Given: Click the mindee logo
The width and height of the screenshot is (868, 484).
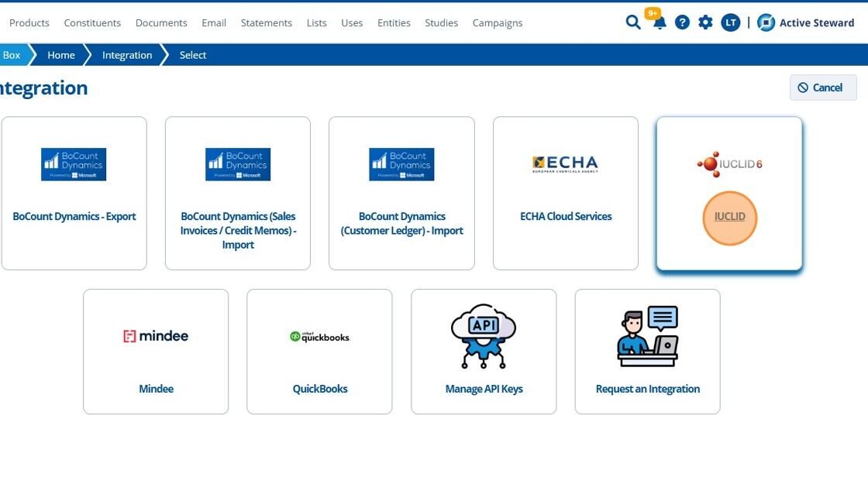Looking at the screenshot, I should [156, 336].
